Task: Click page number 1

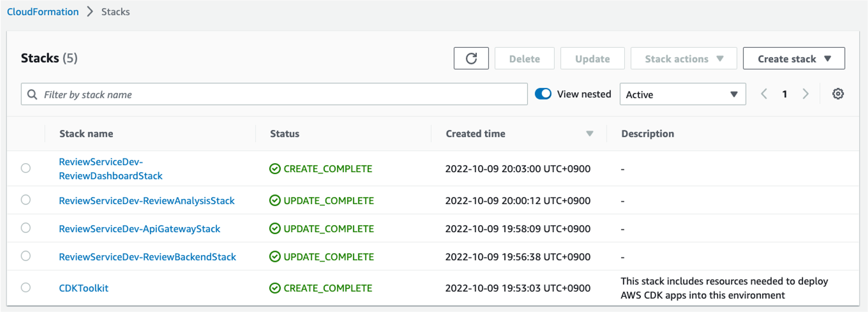Action: pyautogui.click(x=785, y=94)
